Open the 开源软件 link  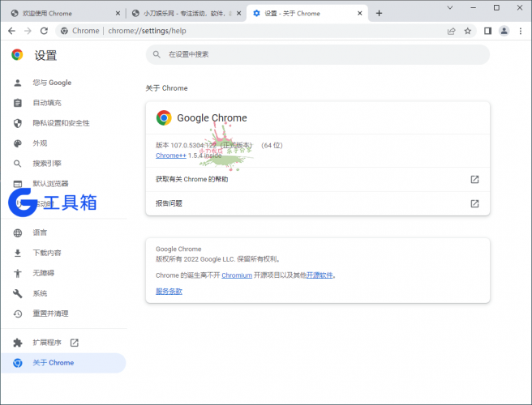pos(320,275)
